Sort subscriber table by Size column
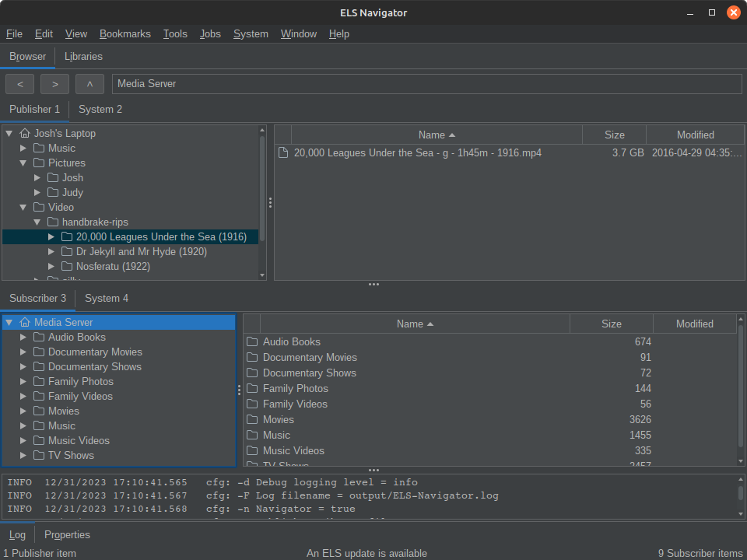The image size is (747, 560). [x=611, y=324]
